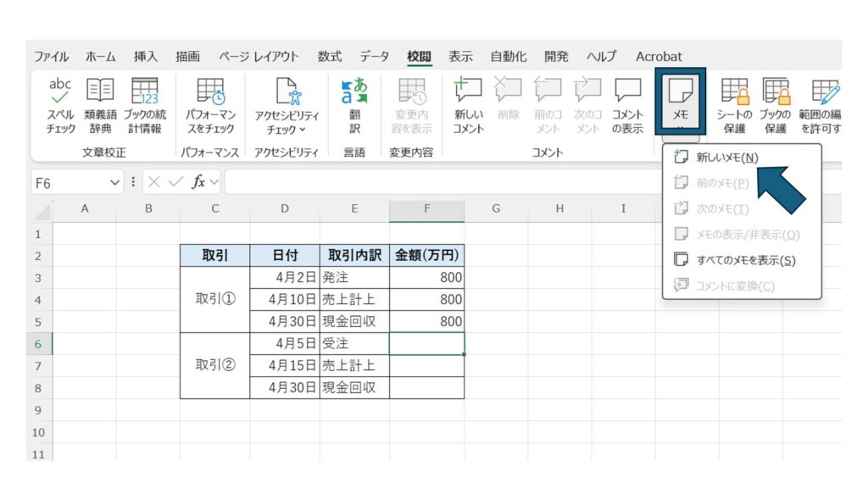The image size is (868, 488).
Task: Click 範囲の編集を許可する allow edit ranges icon
Action: pyautogui.click(x=821, y=105)
